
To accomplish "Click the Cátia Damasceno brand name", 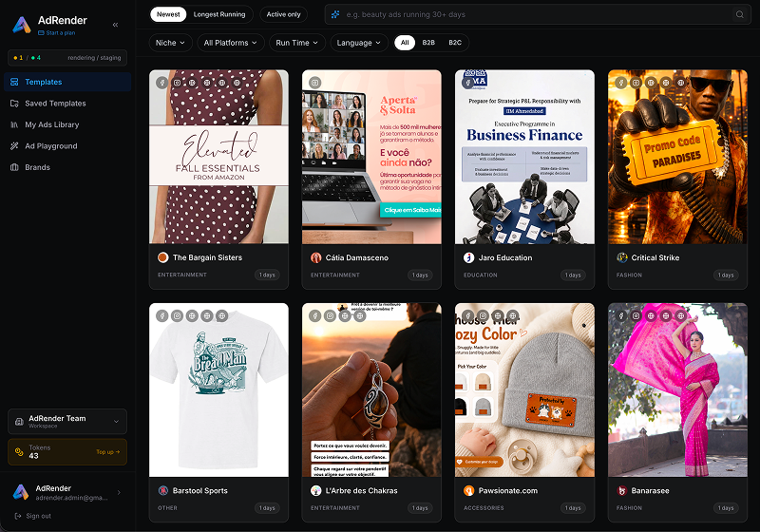I will coord(357,257).
